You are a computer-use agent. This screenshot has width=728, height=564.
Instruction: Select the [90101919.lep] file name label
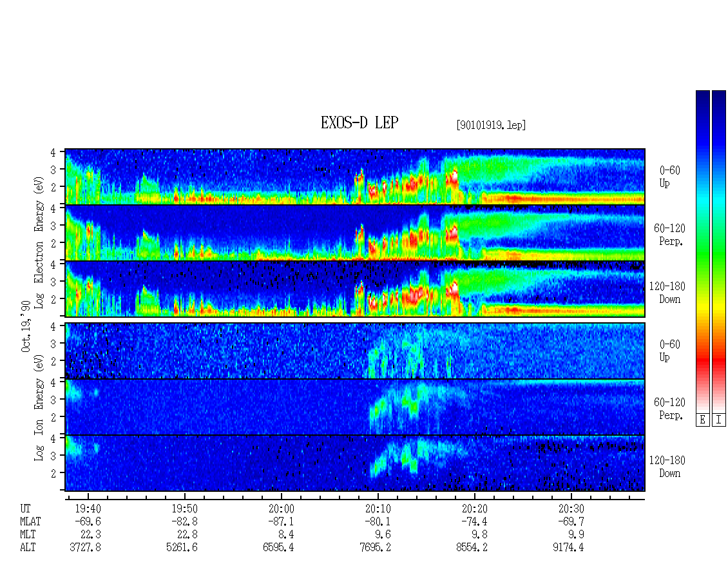coord(491,125)
